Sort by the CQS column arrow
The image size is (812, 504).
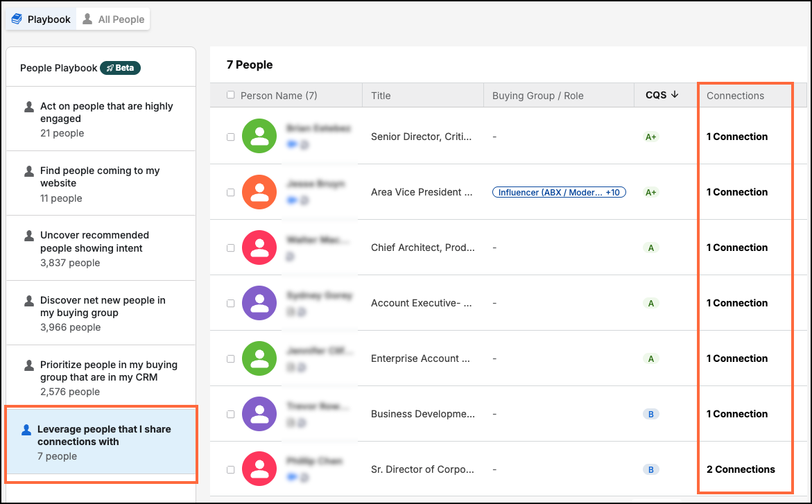(674, 95)
